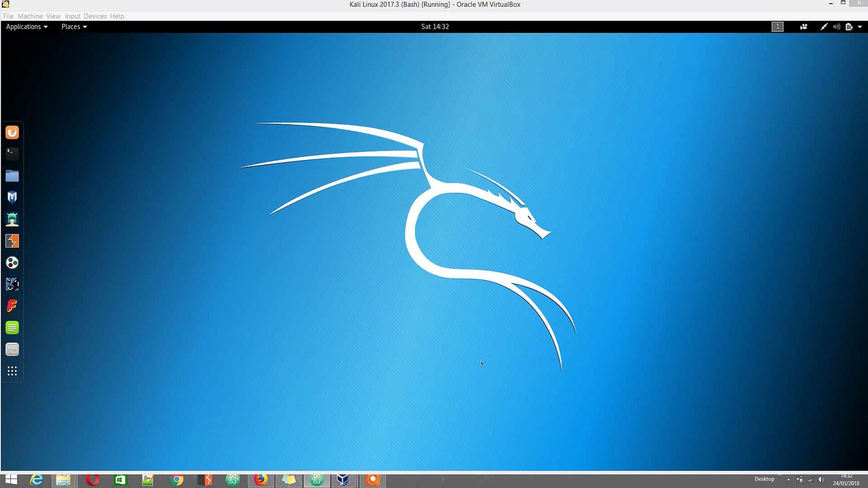Image resolution: width=868 pixels, height=488 pixels.
Task: Launch Firefox ESR from the Kali dock
Action: coord(12,133)
